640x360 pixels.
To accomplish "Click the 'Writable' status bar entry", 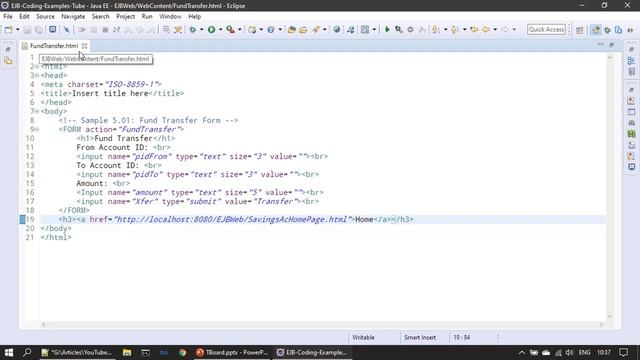I will pyautogui.click(x=363, y=338).
